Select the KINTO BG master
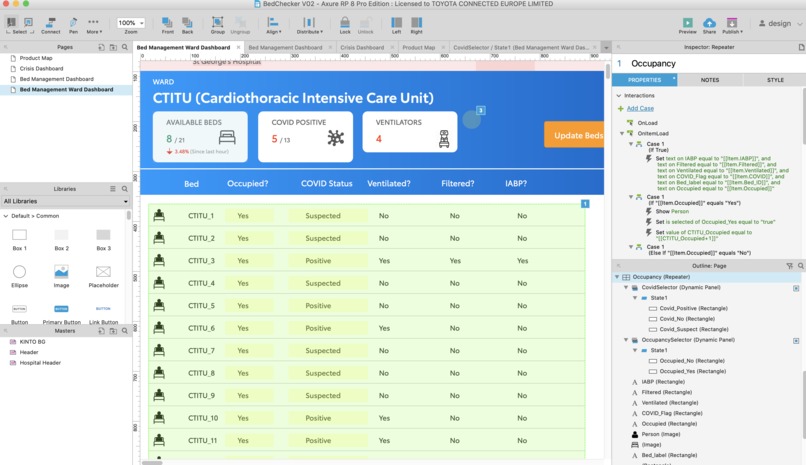The height and width of the screenshot is (465, 806). tap(32, 342)
